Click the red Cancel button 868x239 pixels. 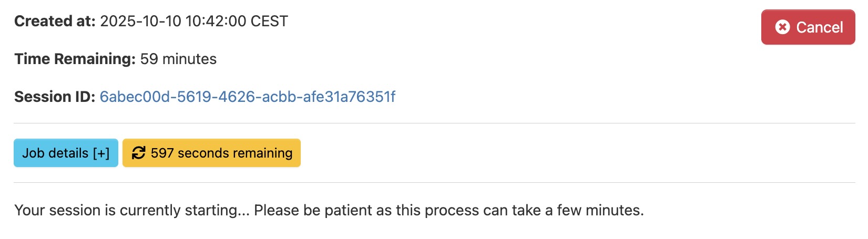(808, 27)
